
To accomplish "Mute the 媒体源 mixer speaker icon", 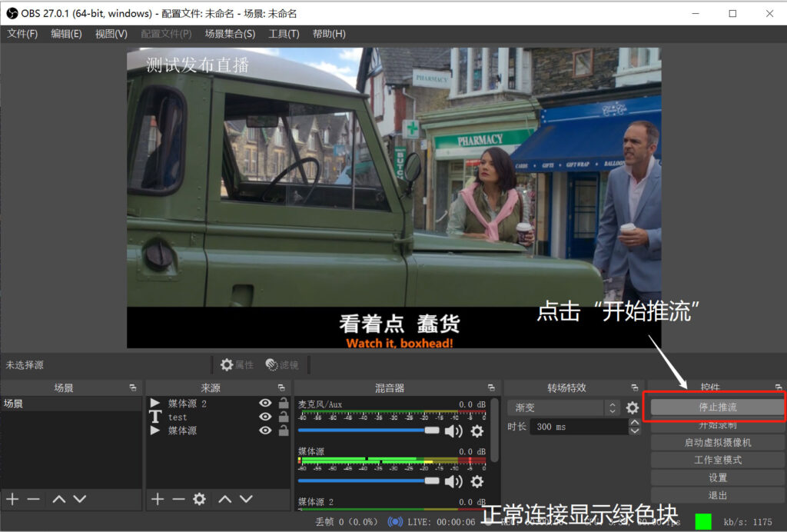I will tap(453, 482).
